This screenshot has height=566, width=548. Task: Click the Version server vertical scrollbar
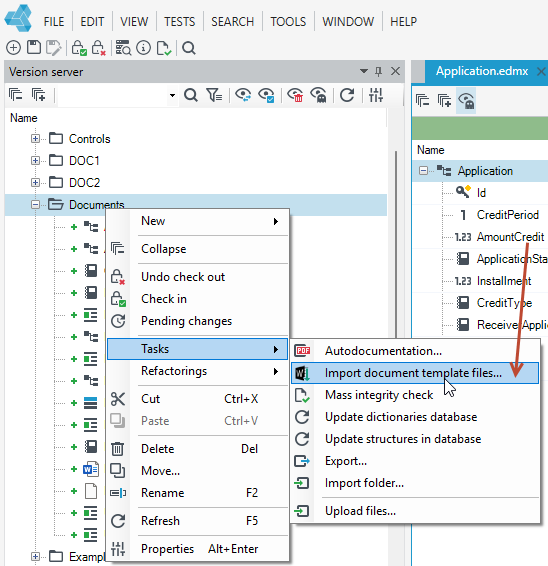pyautogui.click(x=396, y=245)
